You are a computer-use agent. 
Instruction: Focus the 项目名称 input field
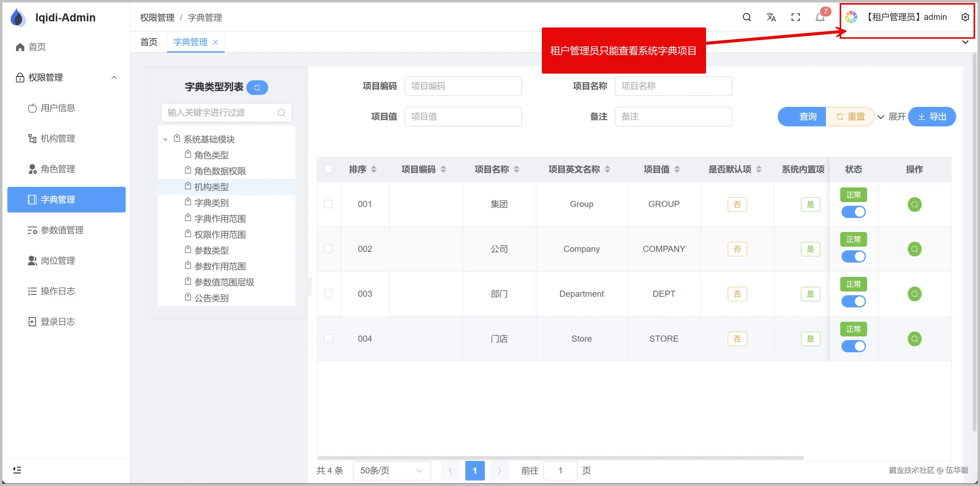673,86
